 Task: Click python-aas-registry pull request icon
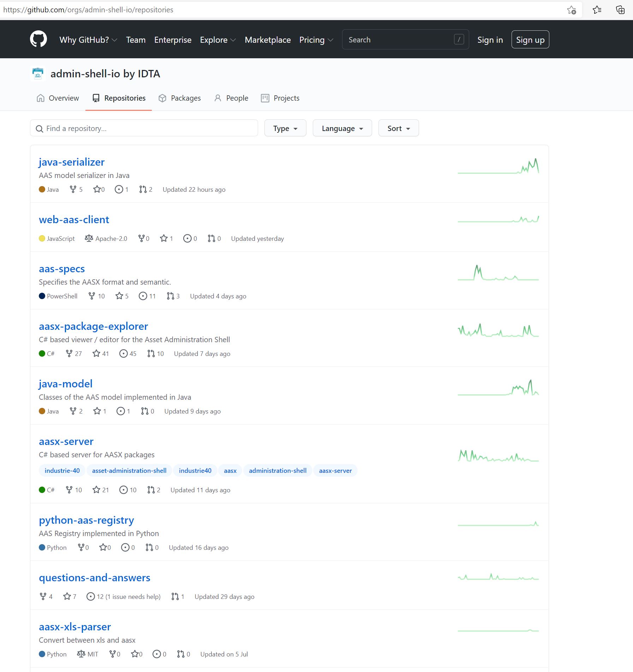click(149, 548)
